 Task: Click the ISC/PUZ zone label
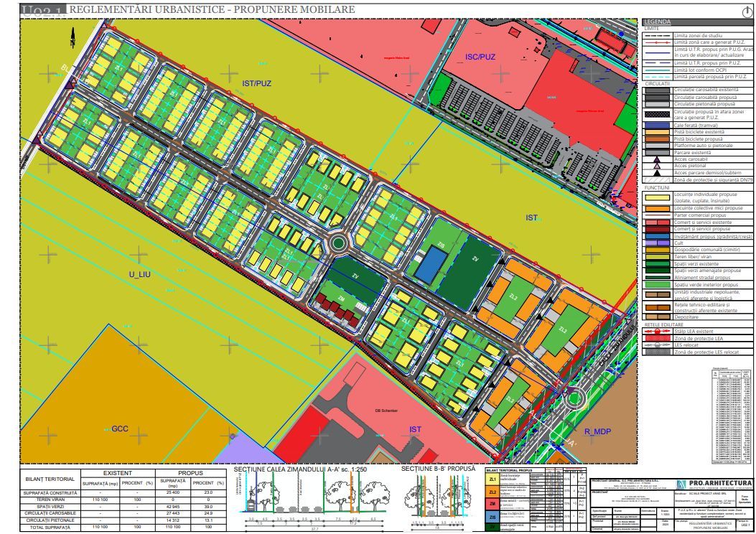point(480,56)
